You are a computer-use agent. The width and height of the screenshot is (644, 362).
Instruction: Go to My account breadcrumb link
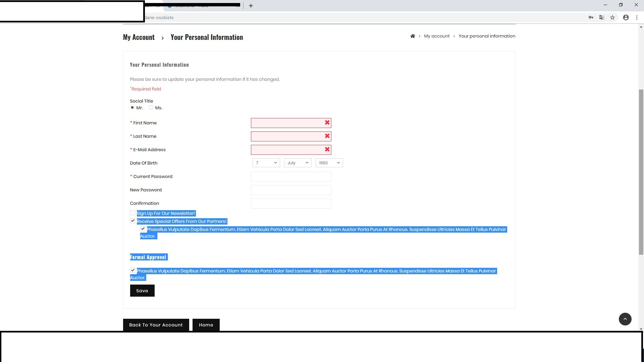click(437, 36)
